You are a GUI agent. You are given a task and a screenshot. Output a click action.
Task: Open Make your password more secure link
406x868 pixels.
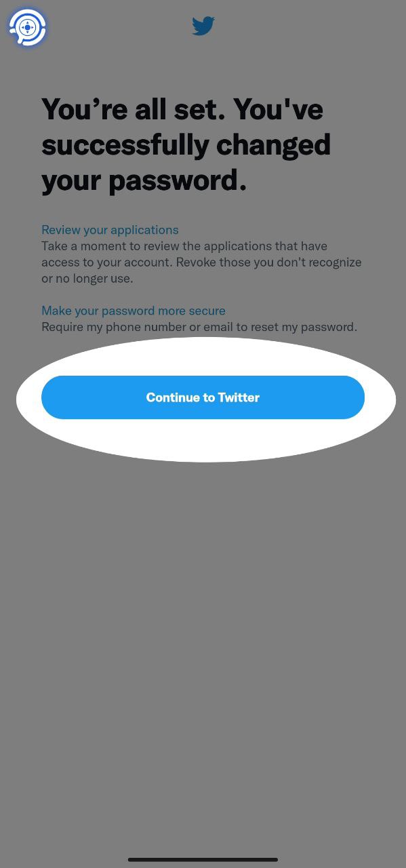134,311
